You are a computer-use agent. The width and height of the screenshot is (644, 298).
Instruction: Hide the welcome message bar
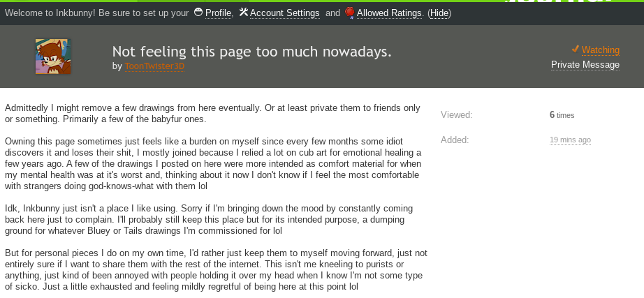pos(439,13)
